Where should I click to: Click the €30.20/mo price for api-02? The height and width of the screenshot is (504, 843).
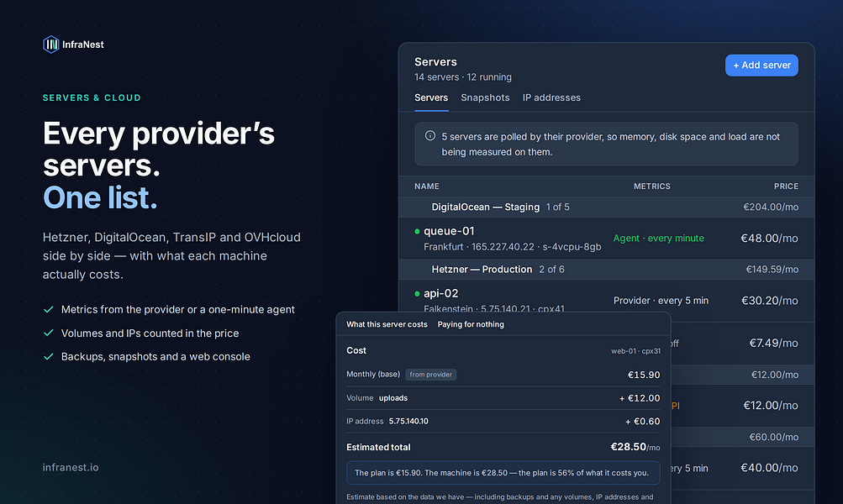click(769, 301)
